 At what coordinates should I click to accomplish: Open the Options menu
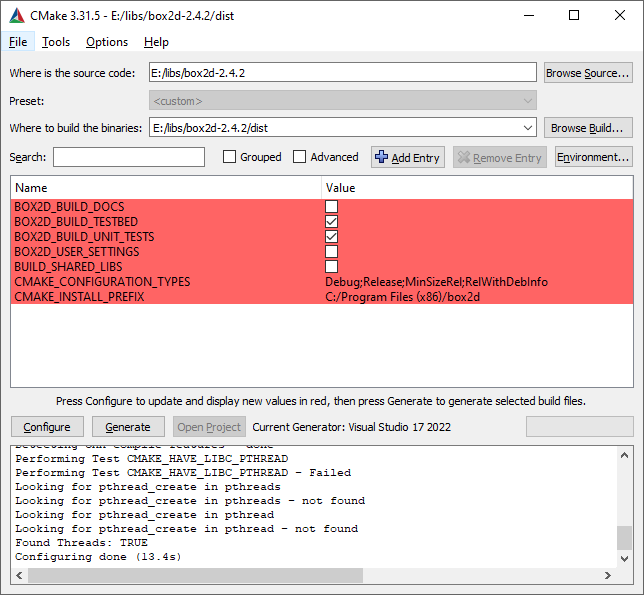pos(107,42)
